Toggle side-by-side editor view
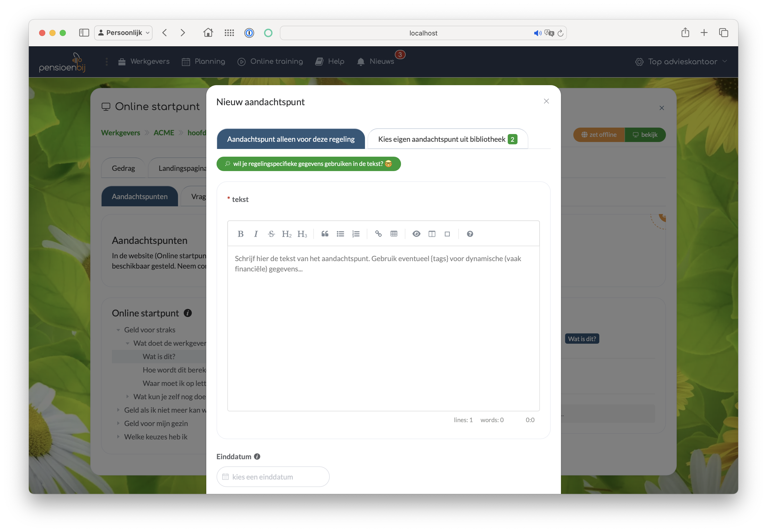 pos(432,234)
